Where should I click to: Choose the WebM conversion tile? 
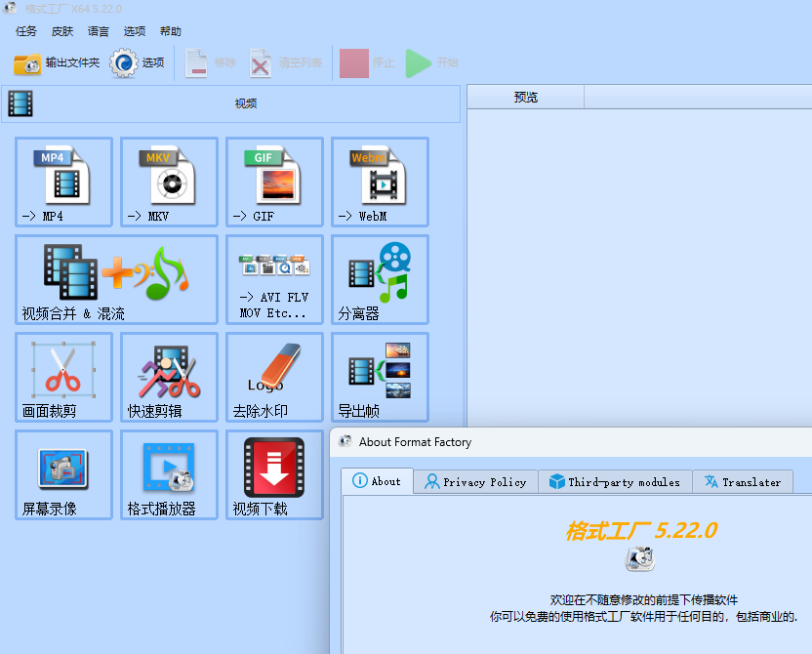pyautogui.click(x=380, y=182)
